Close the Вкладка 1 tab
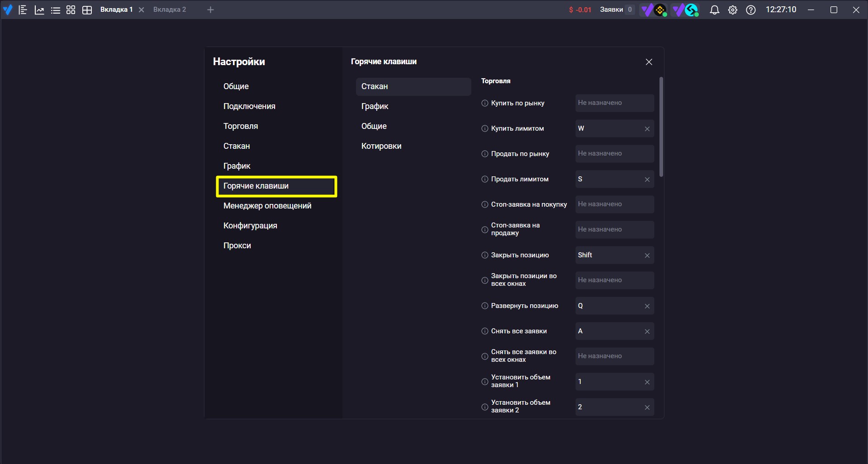Screen dimensions: 868x464 tap(141, 9)
